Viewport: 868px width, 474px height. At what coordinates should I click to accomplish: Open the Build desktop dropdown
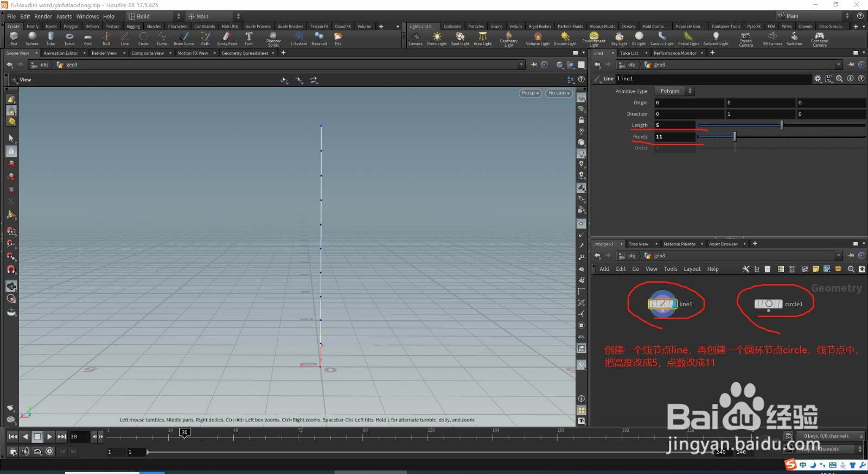tap(154, 16)
